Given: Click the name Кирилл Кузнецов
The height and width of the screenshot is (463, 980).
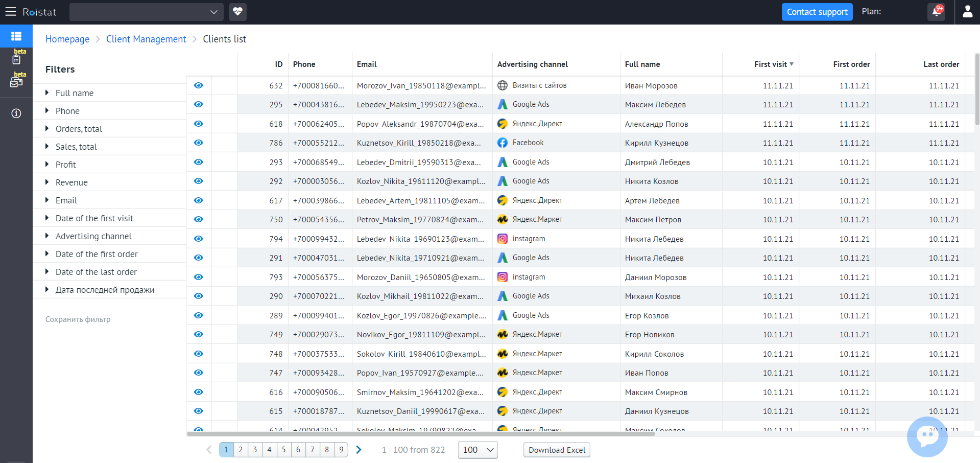Looking at the screenshot, I should [656, 143].
